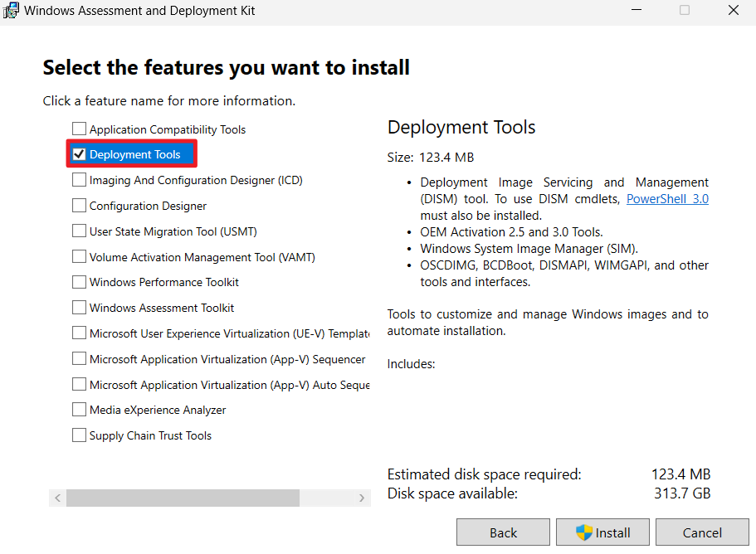Open the PowerShell 3.0 link
This screenshot has width=756, height=554.
click(x=670, y=198)
